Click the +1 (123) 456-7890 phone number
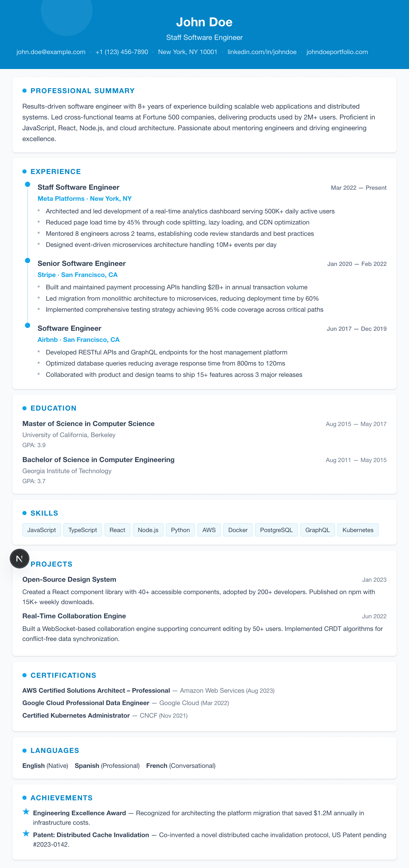Screen dimensions: 409x868 (122, 52)
